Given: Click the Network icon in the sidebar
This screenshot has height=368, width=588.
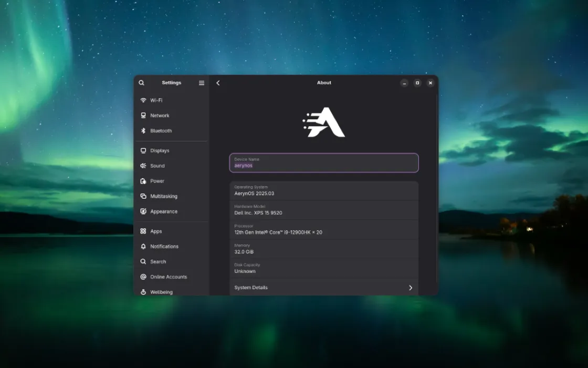Looking at the screenshot, I should (143, 115).
